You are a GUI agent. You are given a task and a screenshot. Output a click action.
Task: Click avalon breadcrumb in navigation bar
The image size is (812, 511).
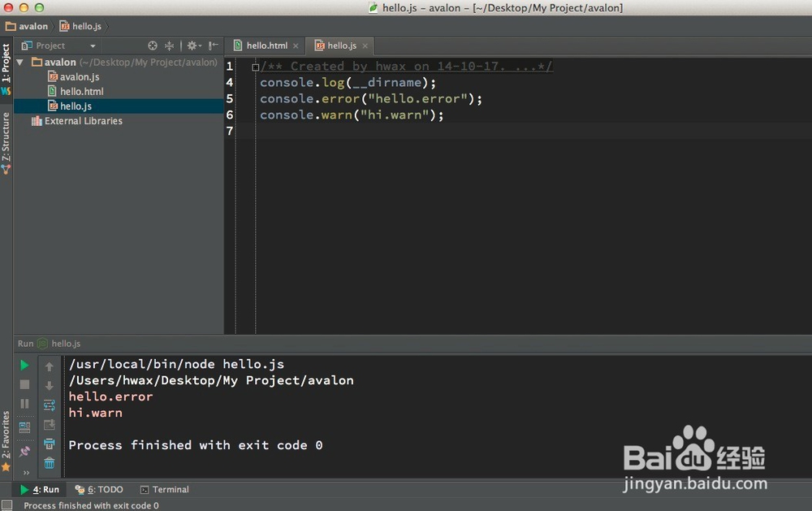27,26
